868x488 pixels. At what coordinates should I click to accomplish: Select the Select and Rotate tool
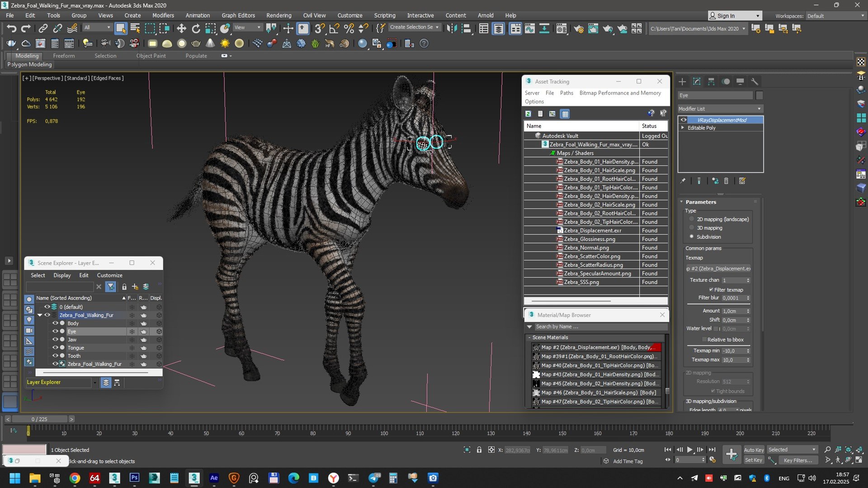pyautogui.click(x=196, y=28)
